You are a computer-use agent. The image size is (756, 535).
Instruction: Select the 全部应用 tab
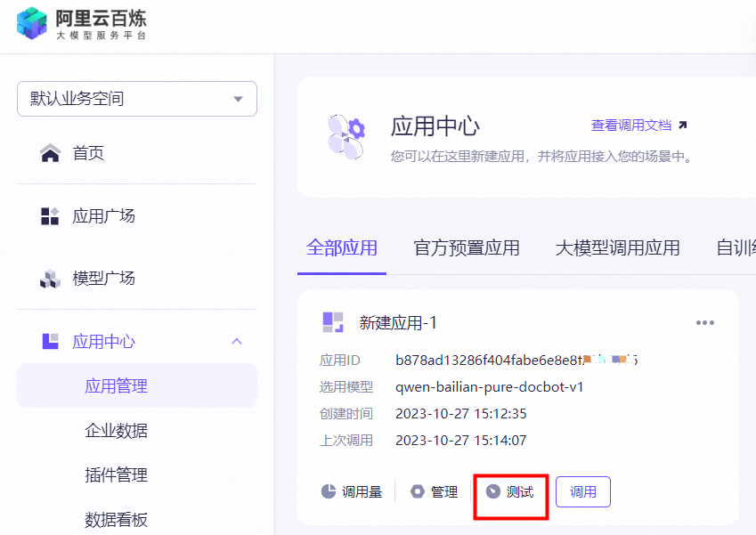[x=342, y=248]
